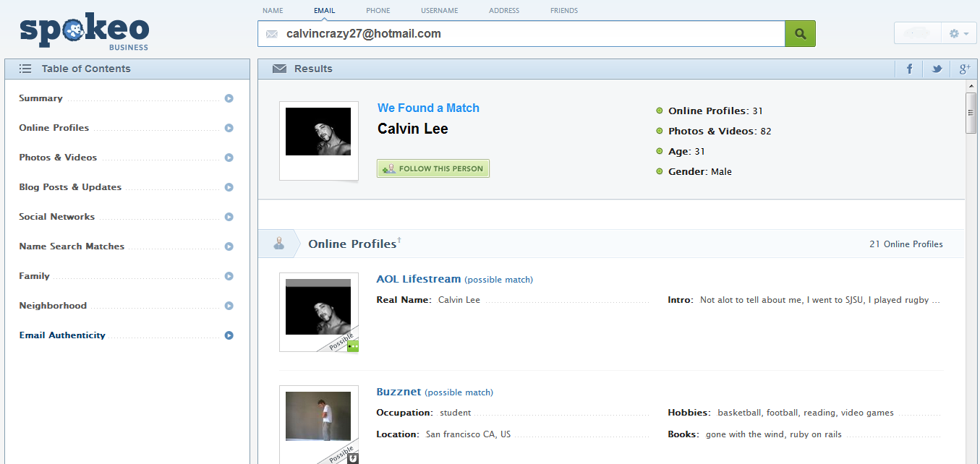The image size is (980, 464).
Task: Click the Summary arrow icon
Action: 229,98
